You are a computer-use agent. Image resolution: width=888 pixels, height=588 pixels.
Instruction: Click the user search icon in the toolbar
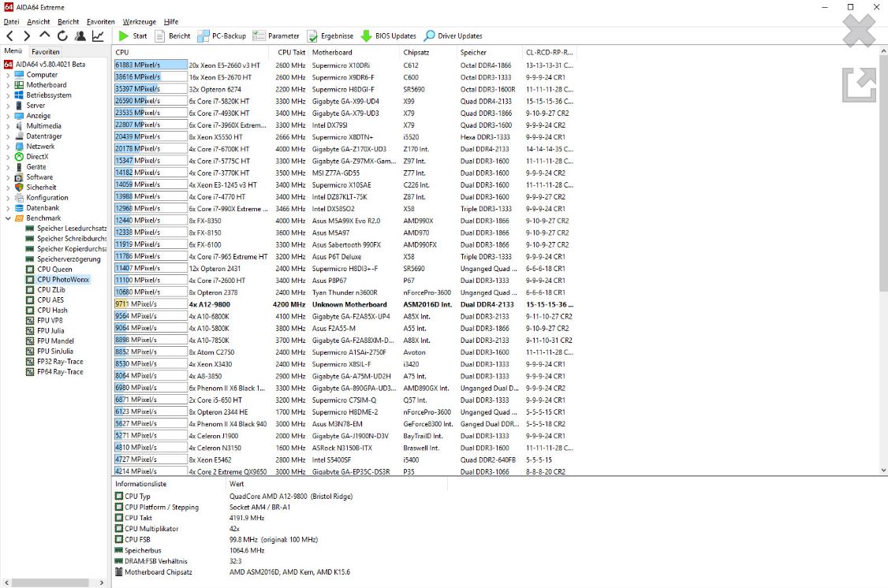pos(80,35)
